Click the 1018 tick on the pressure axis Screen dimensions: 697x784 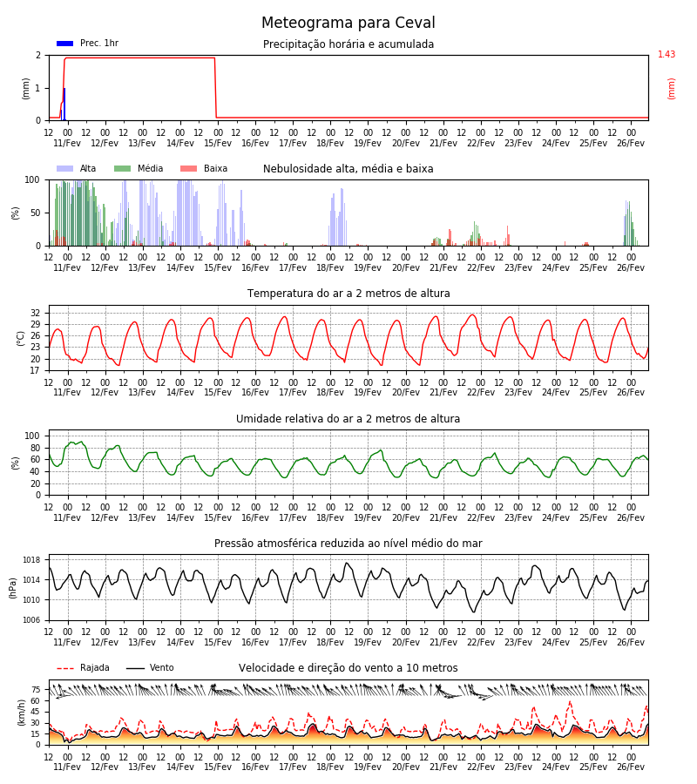32,560
